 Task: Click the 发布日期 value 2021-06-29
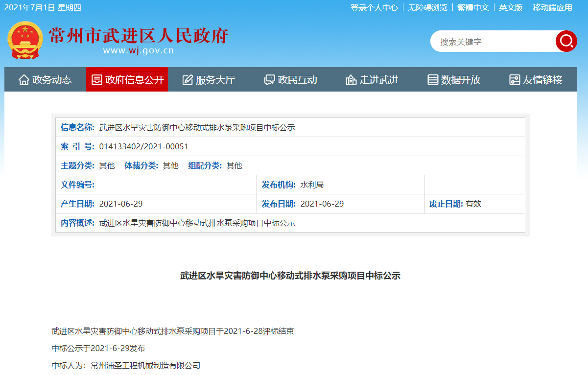click(x=322, y=204)
